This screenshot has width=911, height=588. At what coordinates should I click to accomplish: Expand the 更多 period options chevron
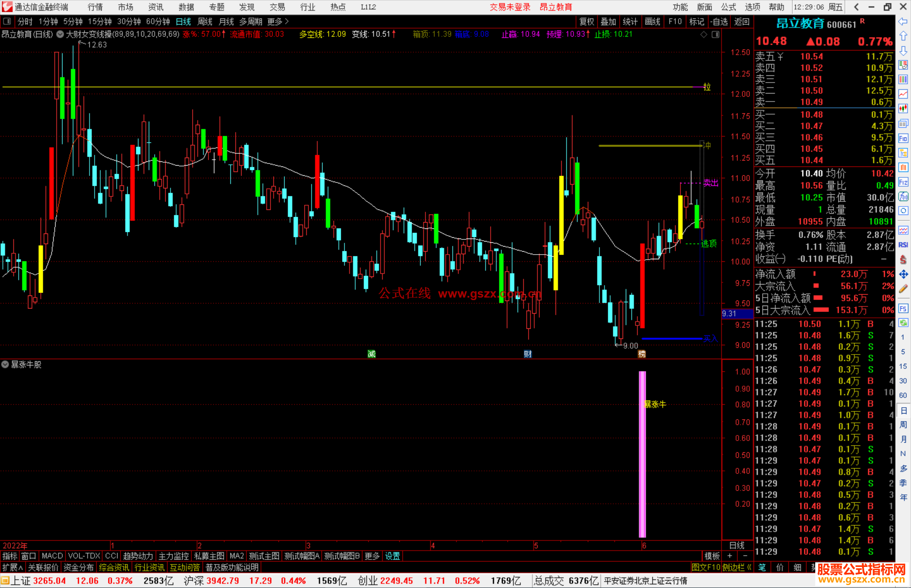287,21
